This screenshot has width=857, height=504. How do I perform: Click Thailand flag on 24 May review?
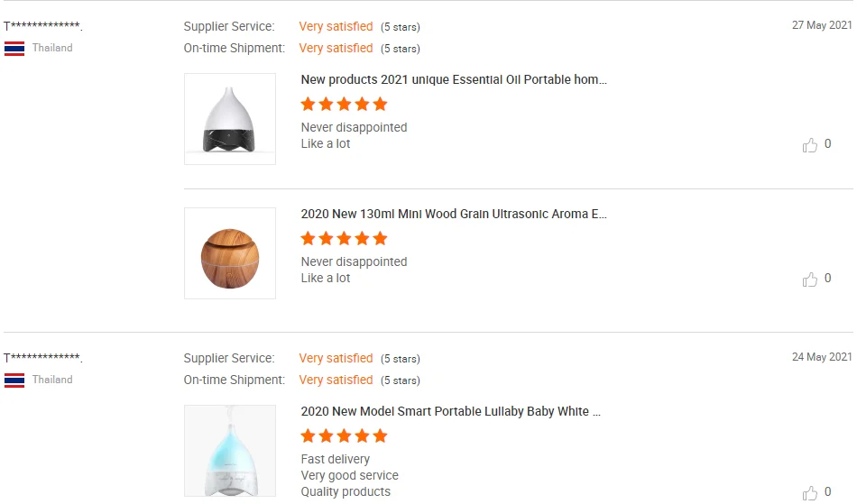pos(14,380)
